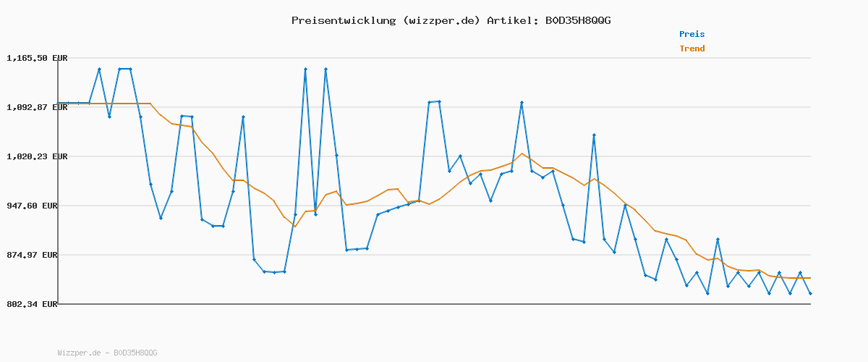Click the wizzper.de text in chart title
Image resolution: width=868 pixels, height=362 pixels.
click(x=441, y=20)
